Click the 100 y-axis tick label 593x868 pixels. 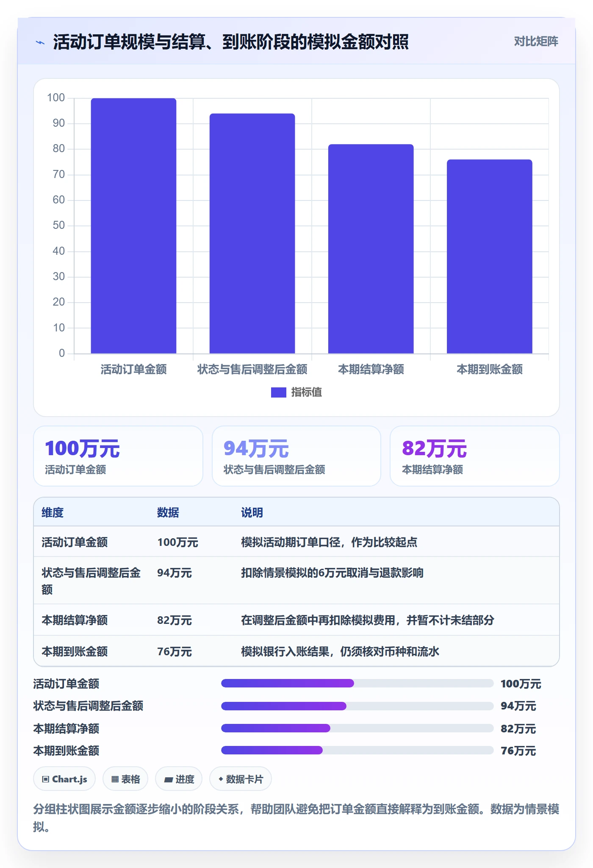pyautogui.click(x=56, y=98)
